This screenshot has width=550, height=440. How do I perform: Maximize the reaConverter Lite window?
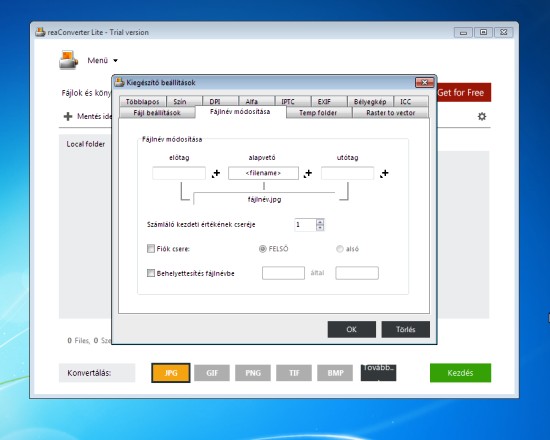tap(483, 32)
